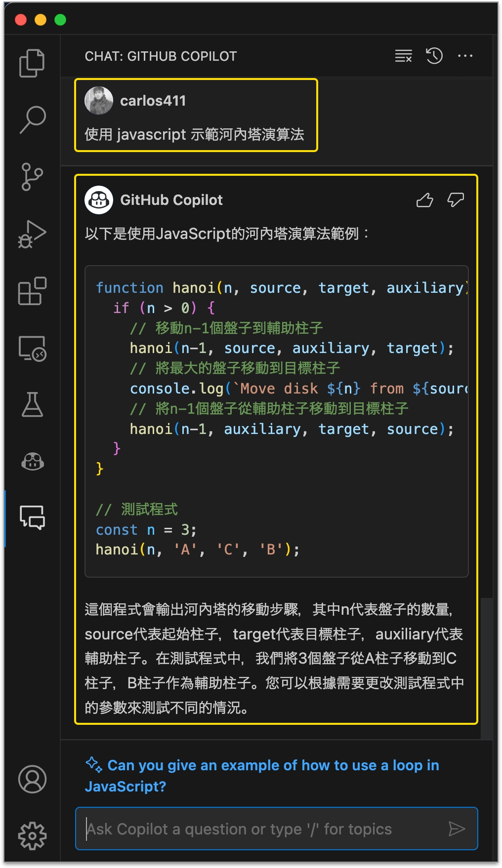Mark the Copilot response as helpful
502x868 pixels.
424,200
